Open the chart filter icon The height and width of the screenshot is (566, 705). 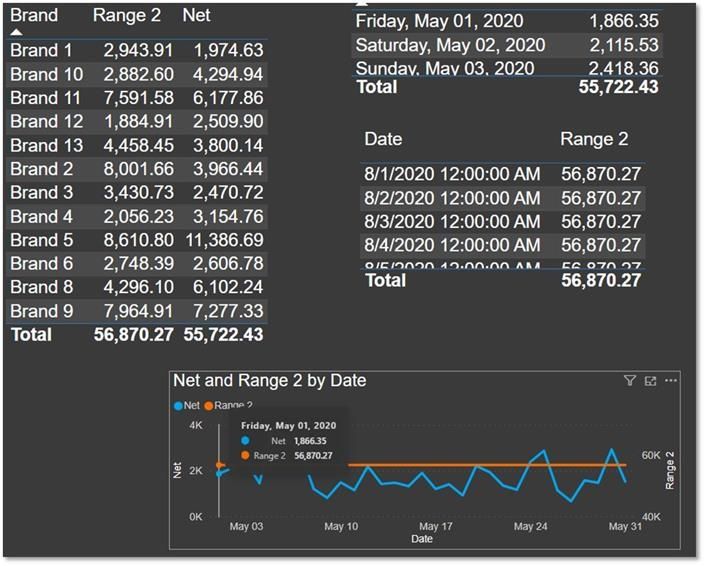[630, 381]
